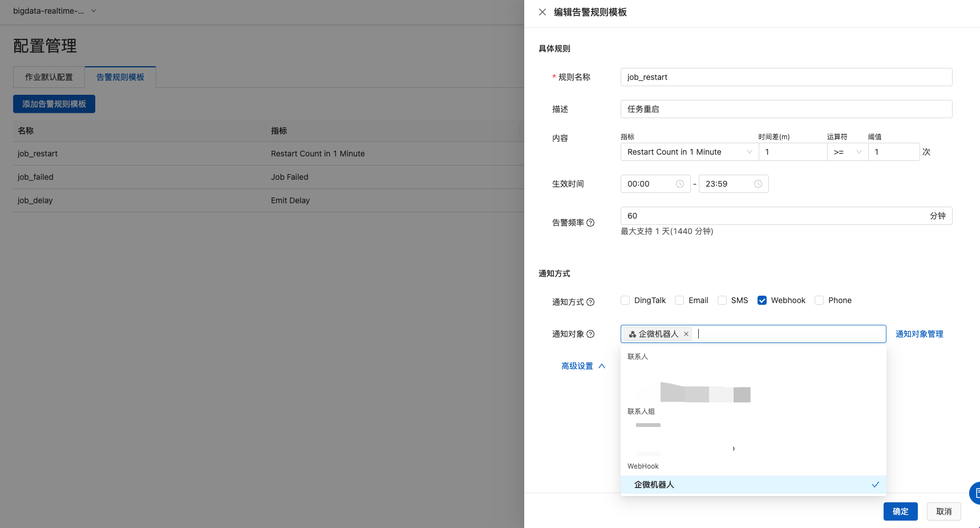Viewport: 980px width, 528px height.
Task: Open the 通知对象 help tooltip icon
Action: point(590,334)
